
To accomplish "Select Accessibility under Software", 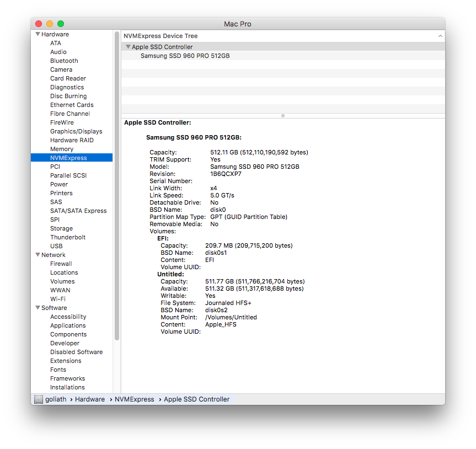I will pos(68,316).
